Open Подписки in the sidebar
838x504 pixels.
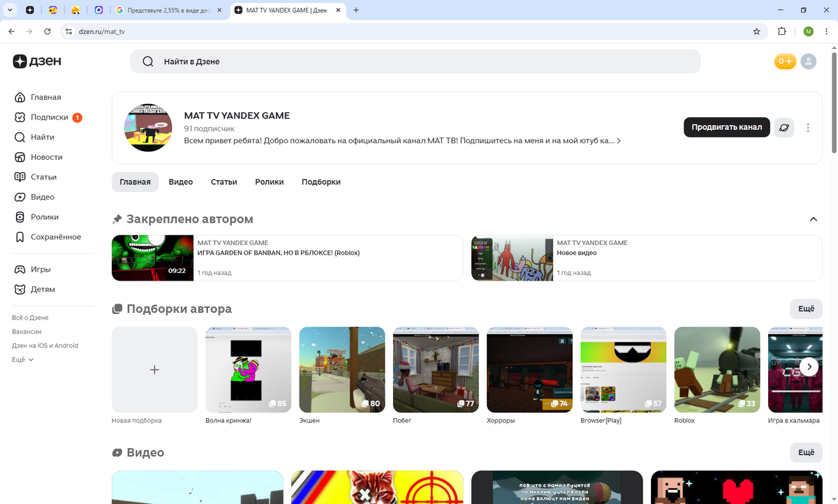tap(41, 117)
